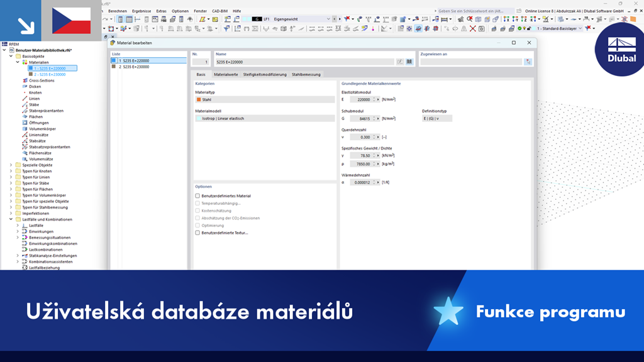Screen dimensions: 644x362
Task: Click the keyword search box at top
Action: (x=475, y=11)
